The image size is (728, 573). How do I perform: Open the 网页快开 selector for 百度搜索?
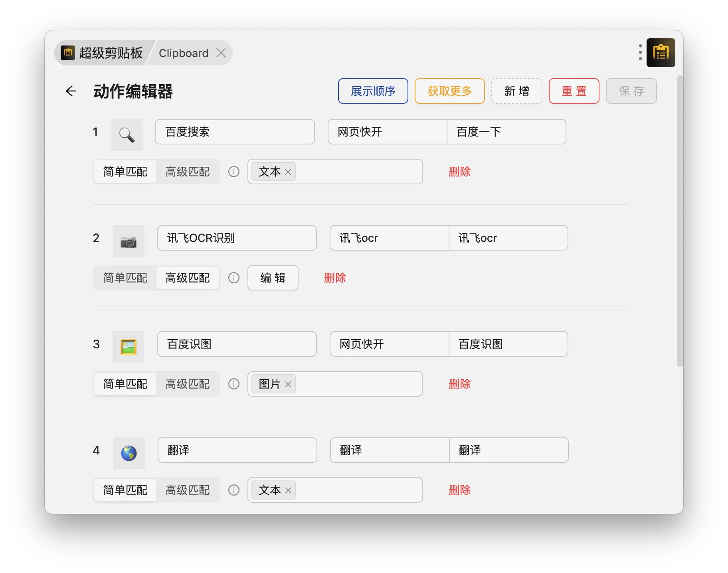[387, 132]
